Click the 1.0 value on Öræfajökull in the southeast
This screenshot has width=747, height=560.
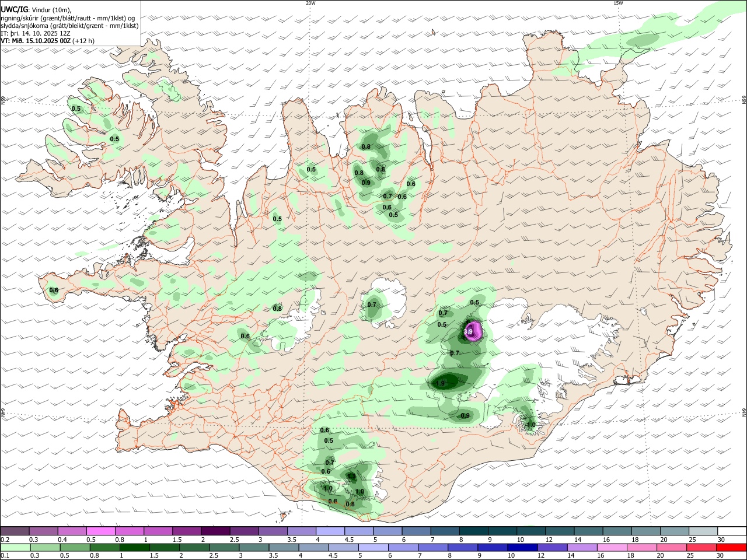pos(530,425)
